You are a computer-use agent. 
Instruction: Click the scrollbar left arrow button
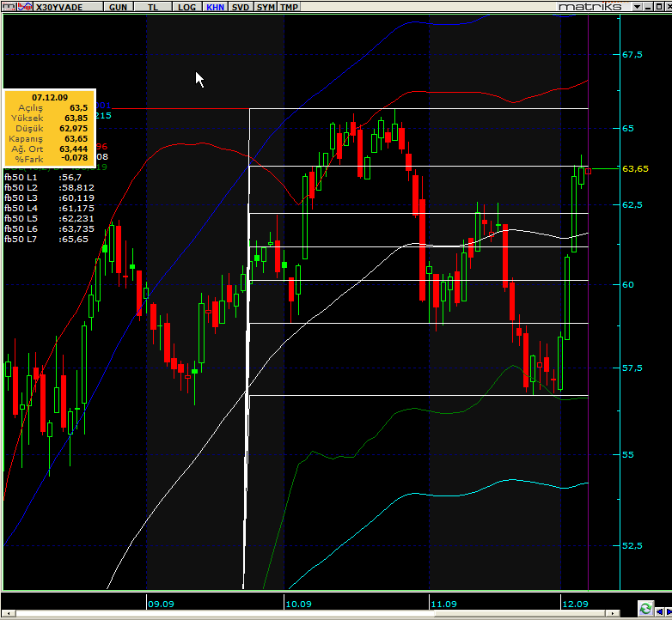coord(8,613)
